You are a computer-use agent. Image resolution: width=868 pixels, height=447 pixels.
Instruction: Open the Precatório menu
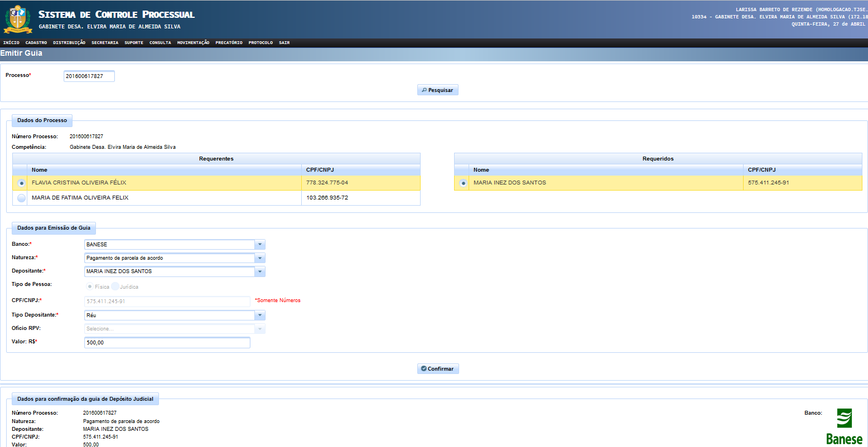click(x=229, y=43)
